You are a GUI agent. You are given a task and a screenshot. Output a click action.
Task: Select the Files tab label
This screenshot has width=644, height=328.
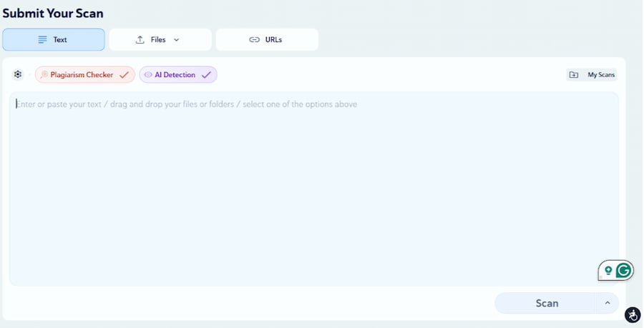click(158, 40)
